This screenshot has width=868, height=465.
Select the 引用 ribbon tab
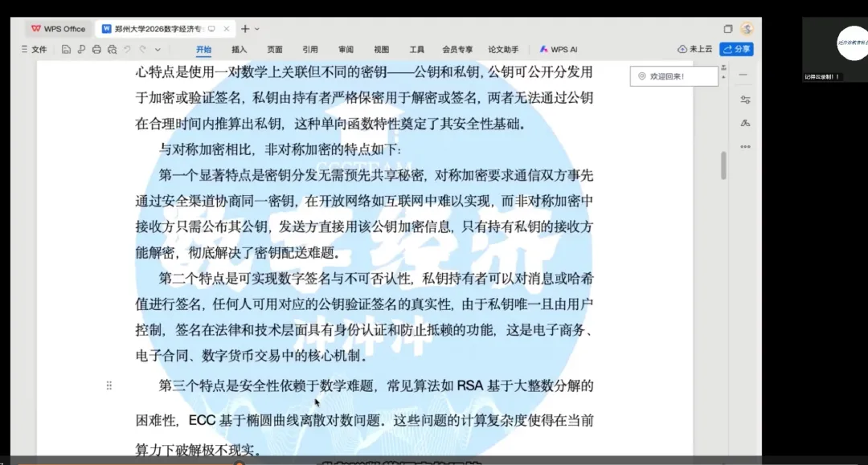(310, 49)
